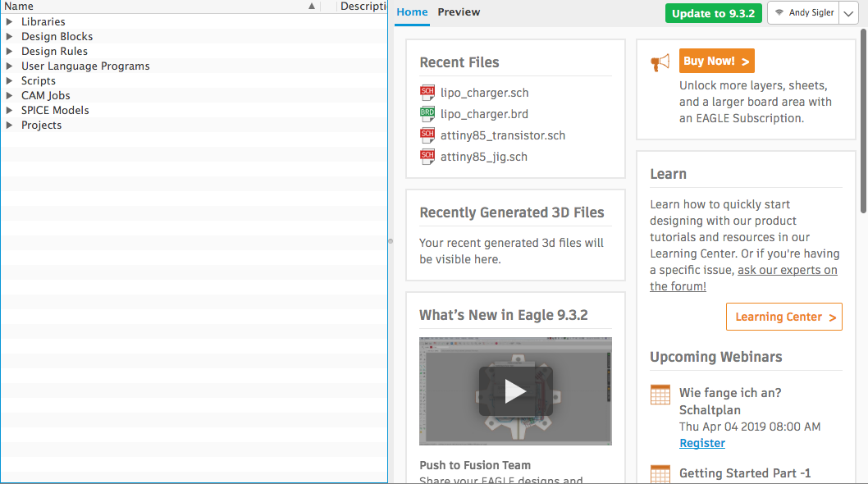Click the megaphone announcement icon

(x=660, y=62)
